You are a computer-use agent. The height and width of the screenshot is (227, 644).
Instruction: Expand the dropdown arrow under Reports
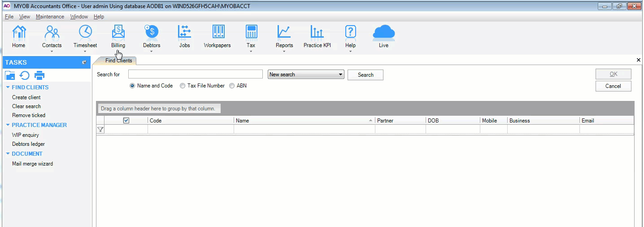coord(284,52)
